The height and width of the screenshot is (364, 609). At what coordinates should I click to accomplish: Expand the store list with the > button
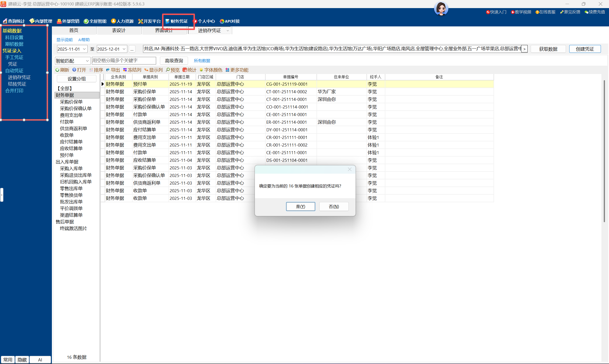click(x=524, y=49)
